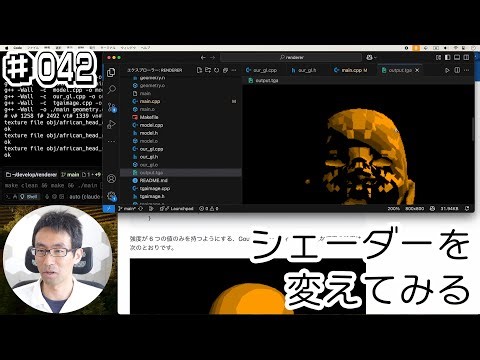The width and height of the screenshot is (480, 360).
Task: Click the develop/renderer path in terminal
Action: (31, 174)
